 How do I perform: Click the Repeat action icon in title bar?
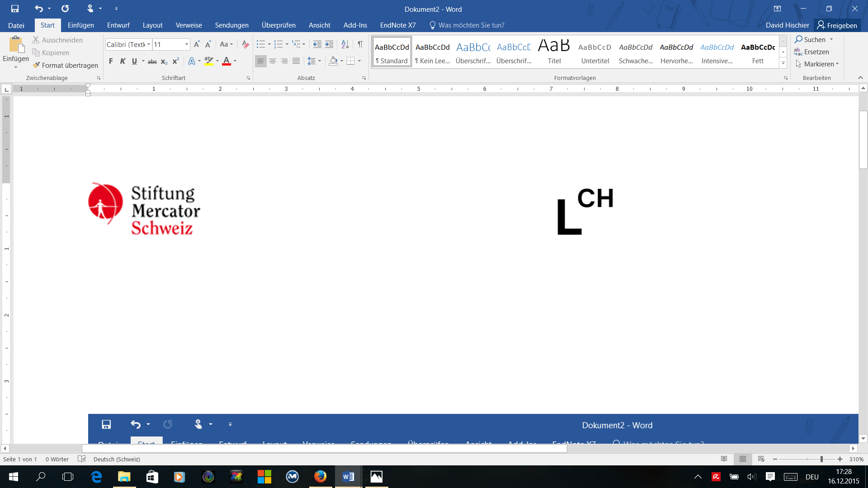tap(65, 9)
